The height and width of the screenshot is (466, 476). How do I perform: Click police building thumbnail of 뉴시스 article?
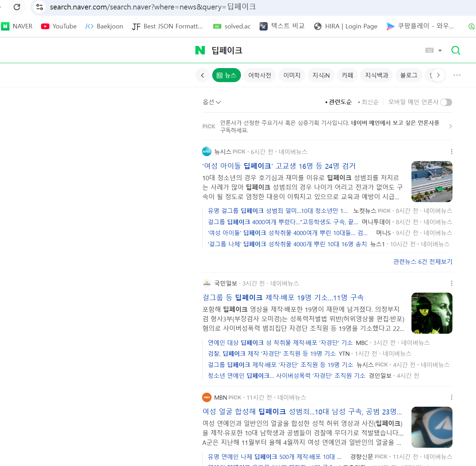coord(432,181)
